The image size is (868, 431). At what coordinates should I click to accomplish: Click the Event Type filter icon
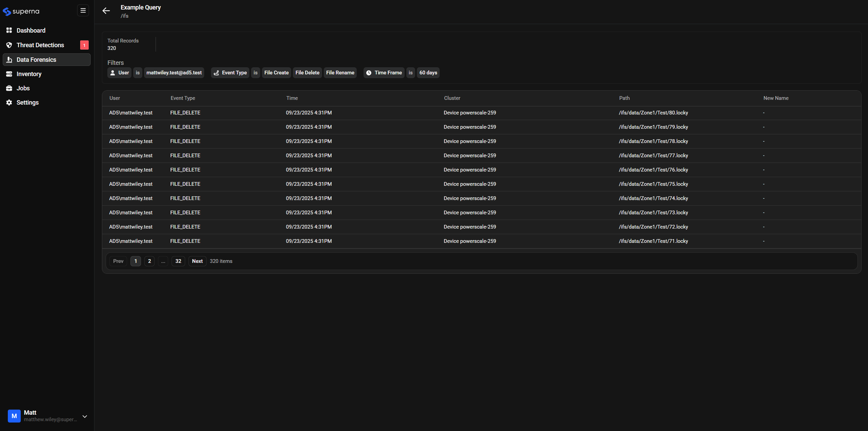pyautogui.click(x=216, y=73)
